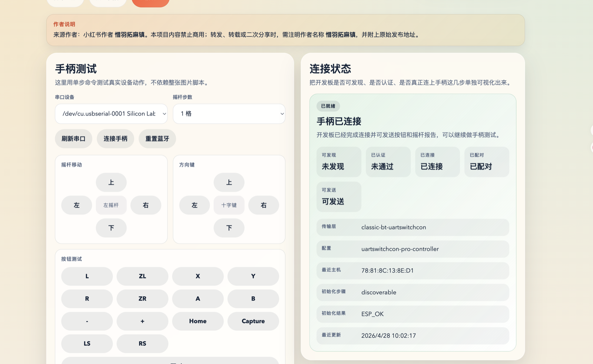The image size is (593, 364).
Task: Click the Y button test
Action: [253, 276]
